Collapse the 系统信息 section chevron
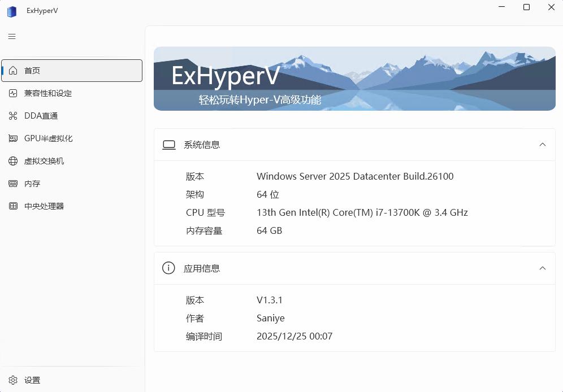Screen dimensions: 563x392 (542, 145)
